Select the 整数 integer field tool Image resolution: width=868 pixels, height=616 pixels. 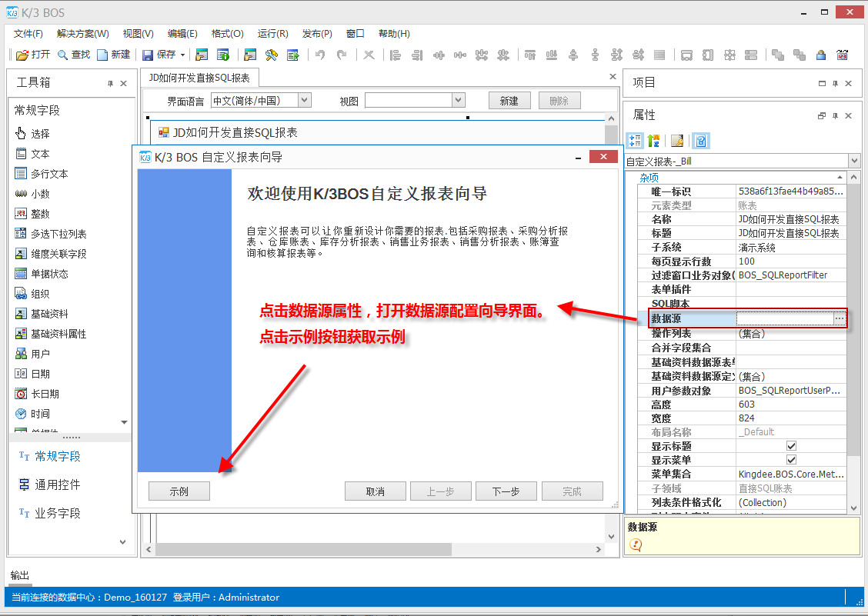click(x=32, y=214)
